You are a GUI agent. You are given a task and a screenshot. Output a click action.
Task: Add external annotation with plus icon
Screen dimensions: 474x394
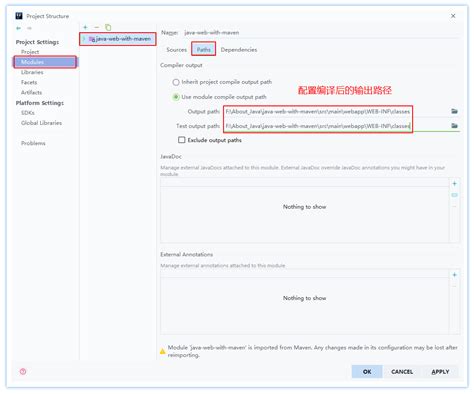[x=454, y=275]
